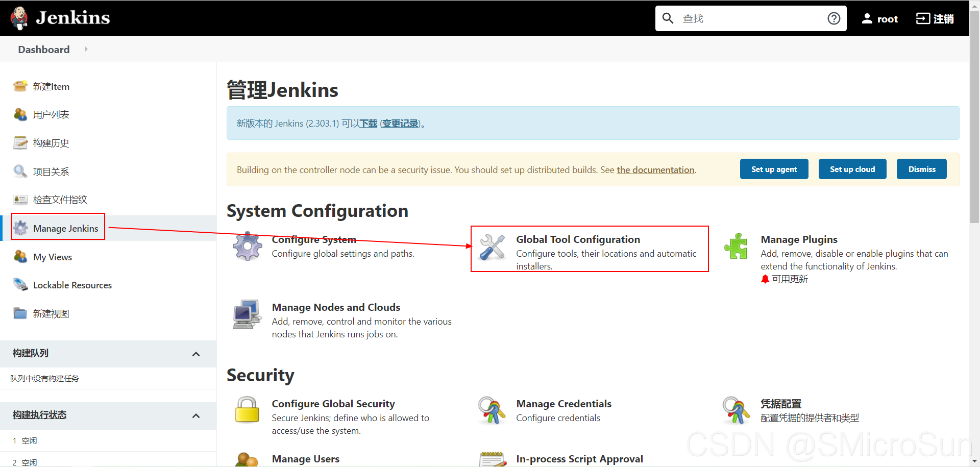This screenshot has height=467, width=980.
Task: Open the 下载 new version link
Action: click(368, 124)
